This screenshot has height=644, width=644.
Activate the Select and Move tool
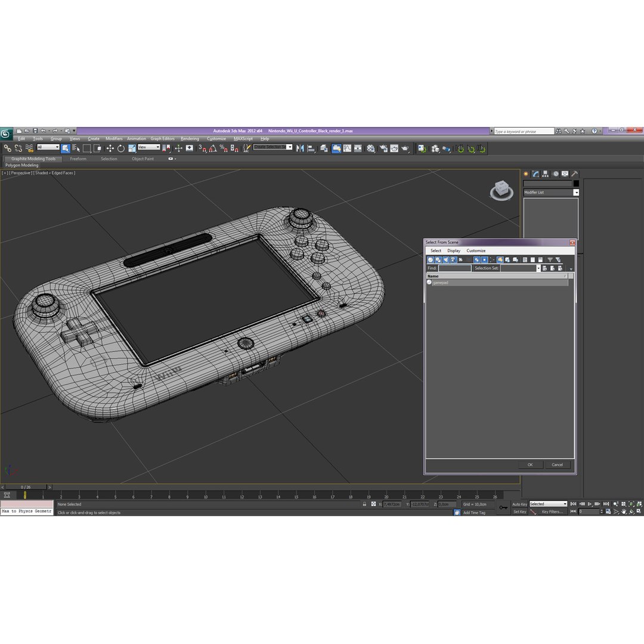pyautogui.click(x=110, y=148)
